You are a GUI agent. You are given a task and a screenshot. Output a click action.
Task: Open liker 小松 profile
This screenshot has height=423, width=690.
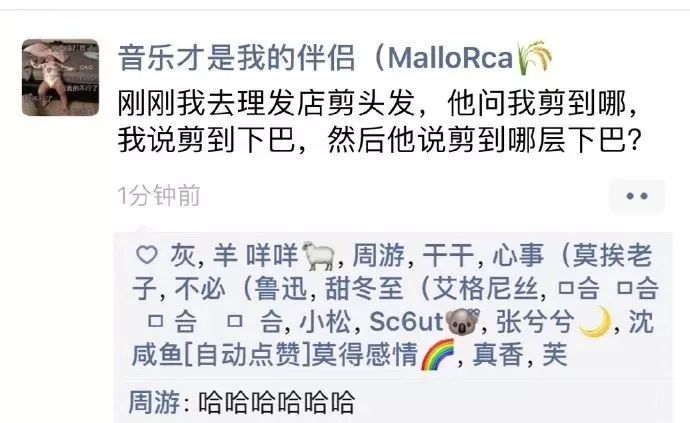[325, 322]
